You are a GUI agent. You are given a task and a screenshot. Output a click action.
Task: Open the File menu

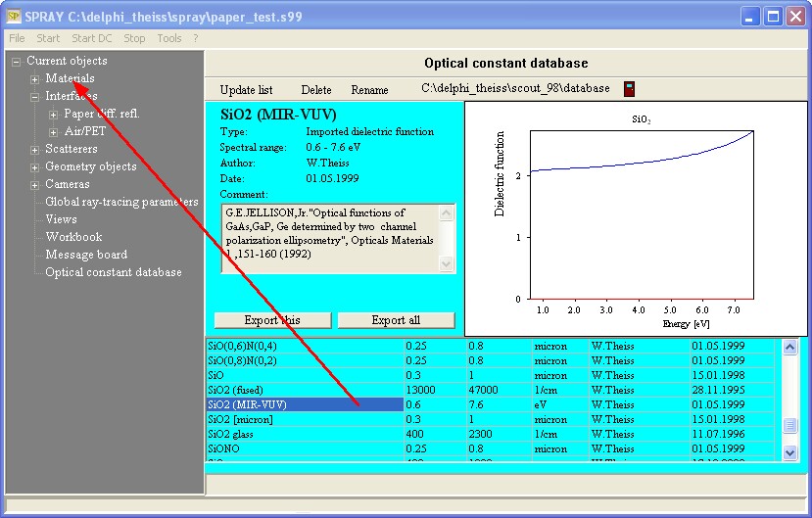coord(17,38)
